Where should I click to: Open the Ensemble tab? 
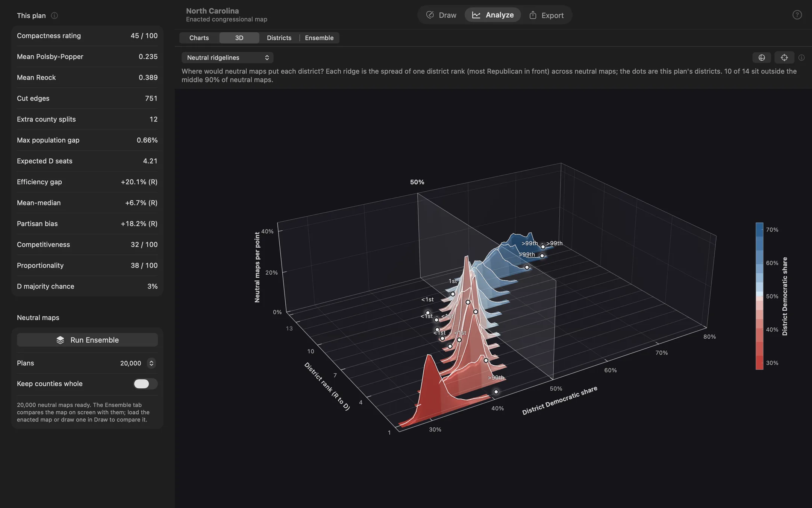click(x=319, y=38)
